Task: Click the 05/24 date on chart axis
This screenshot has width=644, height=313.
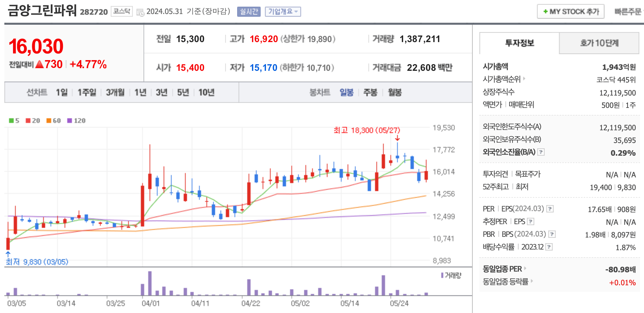Action: click(399, 303)
